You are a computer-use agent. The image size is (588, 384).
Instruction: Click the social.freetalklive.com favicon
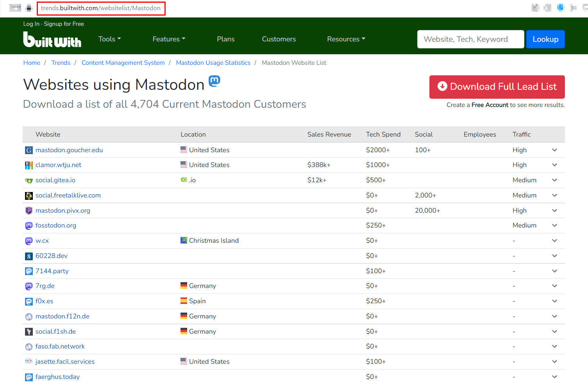click(29, 196)
